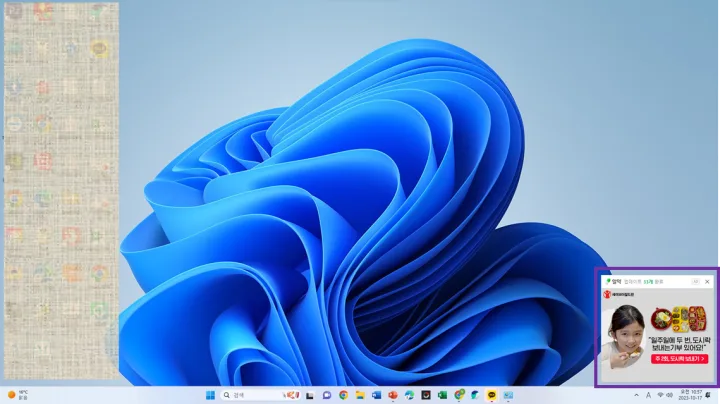Click the taskbar search box
The width and height of the screenshot is (720, 404).
[x=260, y=395]
